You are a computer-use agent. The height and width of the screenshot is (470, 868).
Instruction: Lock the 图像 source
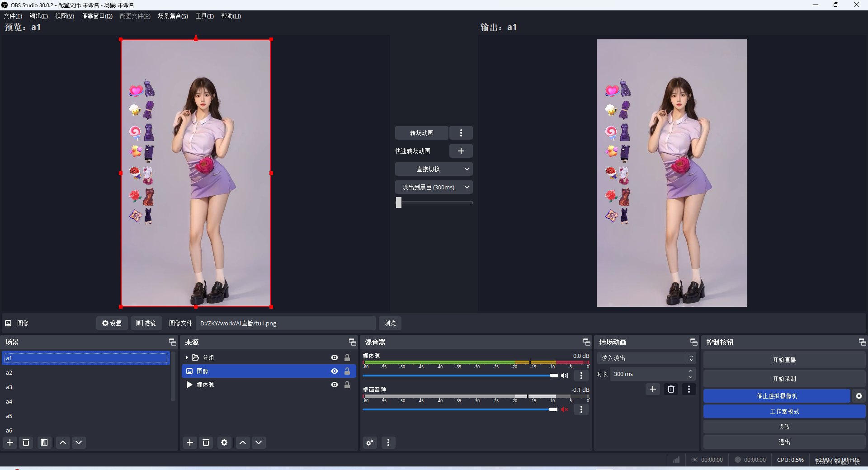(x=347, y=371)
